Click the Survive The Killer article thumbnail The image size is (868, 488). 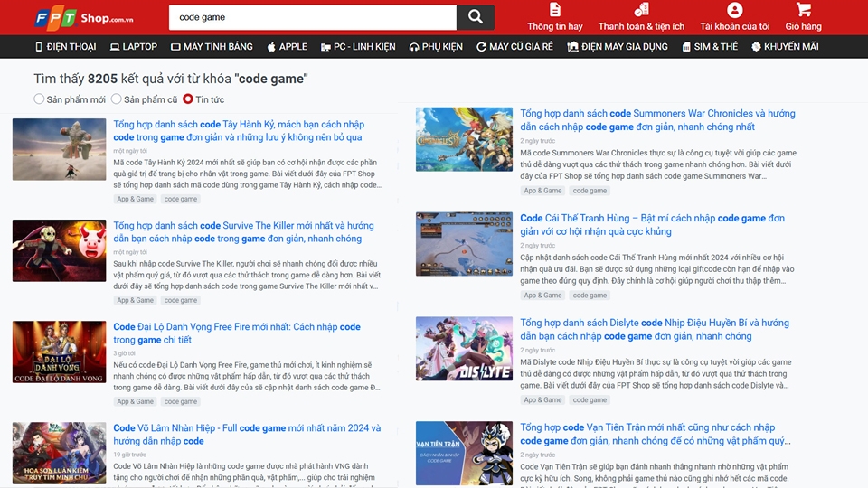(x=60, y=250)
